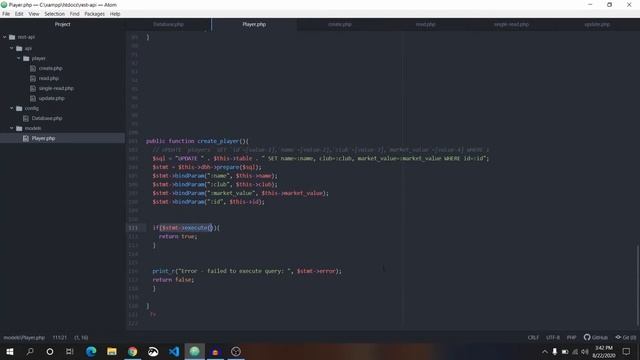
Task: Open update.php from the project tree
Action: pos(52,98)
